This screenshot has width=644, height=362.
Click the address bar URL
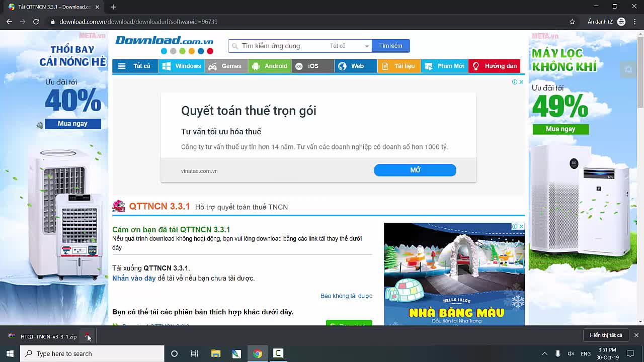point(138,22)
